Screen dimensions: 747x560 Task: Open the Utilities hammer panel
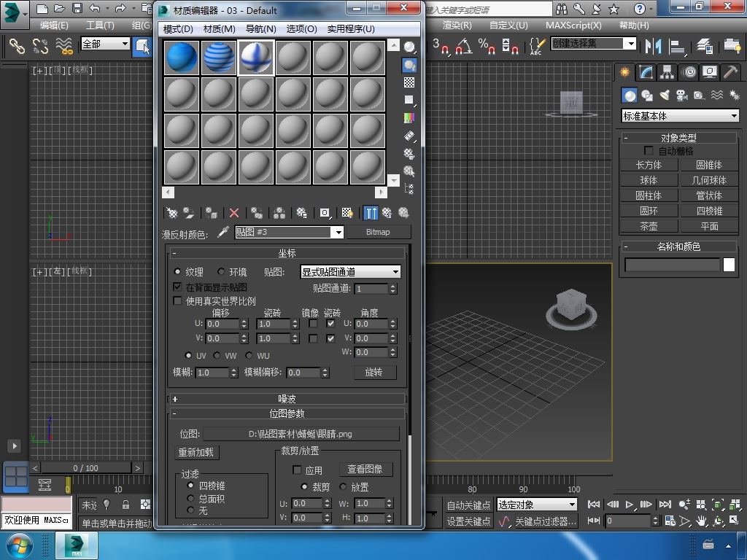730,72
